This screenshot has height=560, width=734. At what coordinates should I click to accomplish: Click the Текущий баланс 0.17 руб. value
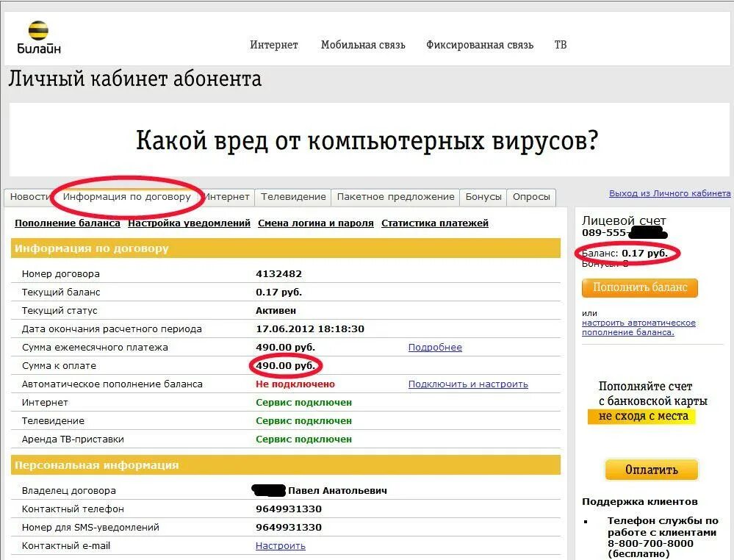[x=279, y=292]
